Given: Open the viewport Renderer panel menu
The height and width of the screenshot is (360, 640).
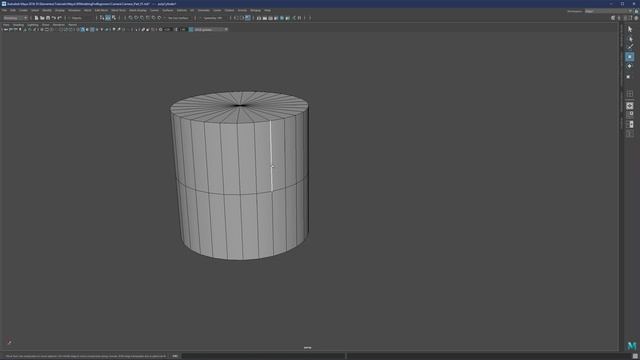Looking at the screenshot, I should [x=59, y=25].
